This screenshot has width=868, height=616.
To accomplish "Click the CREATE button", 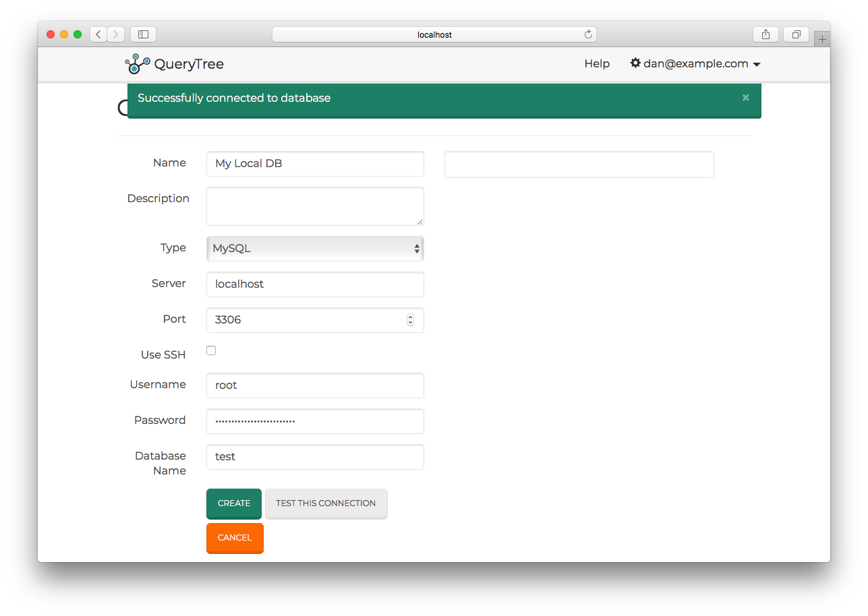I will (234, 503).
